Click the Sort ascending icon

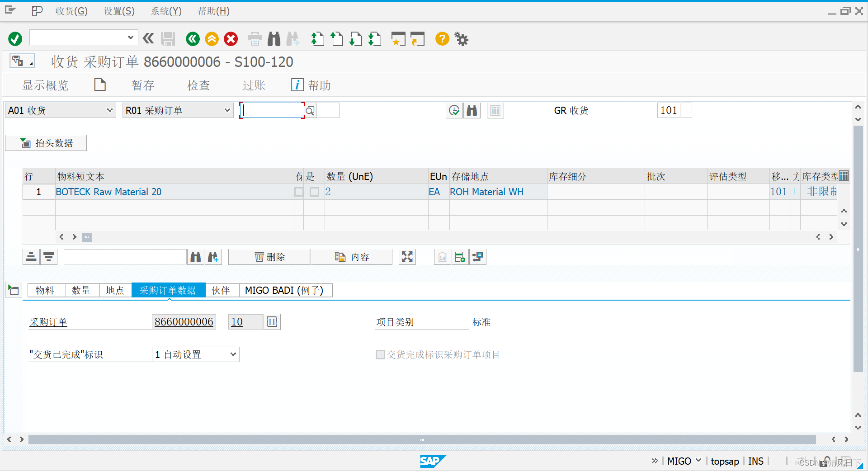tap(31, 257)
